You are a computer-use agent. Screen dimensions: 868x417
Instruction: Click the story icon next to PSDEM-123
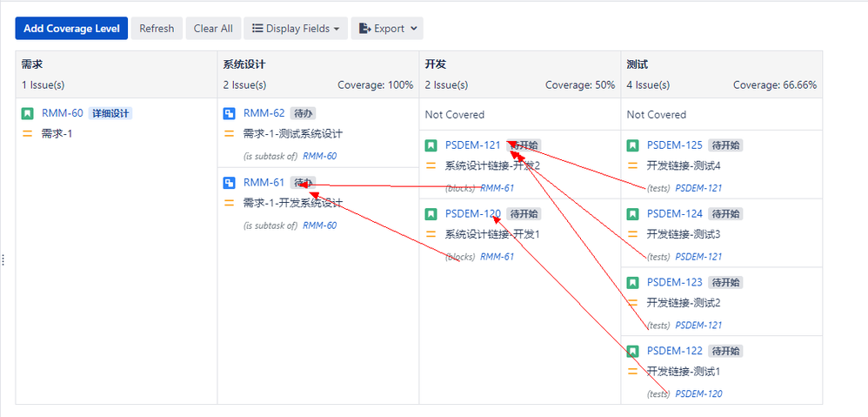[632, 282]
